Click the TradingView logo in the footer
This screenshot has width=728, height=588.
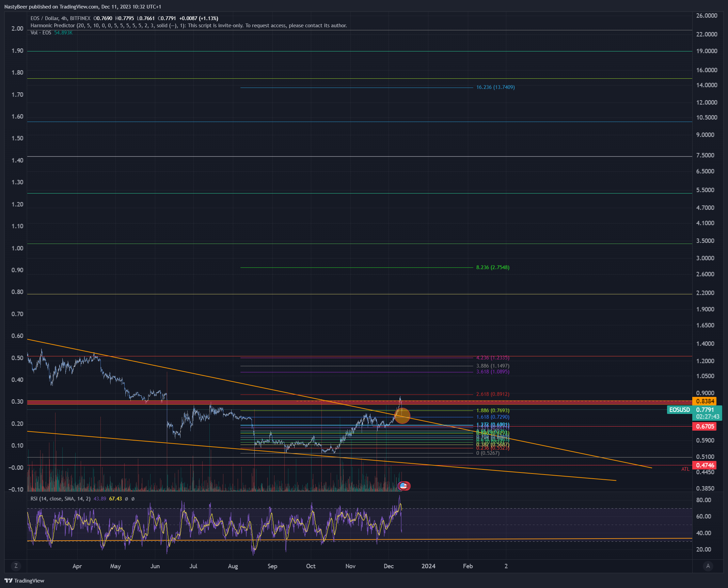click(x=24, y=581)
